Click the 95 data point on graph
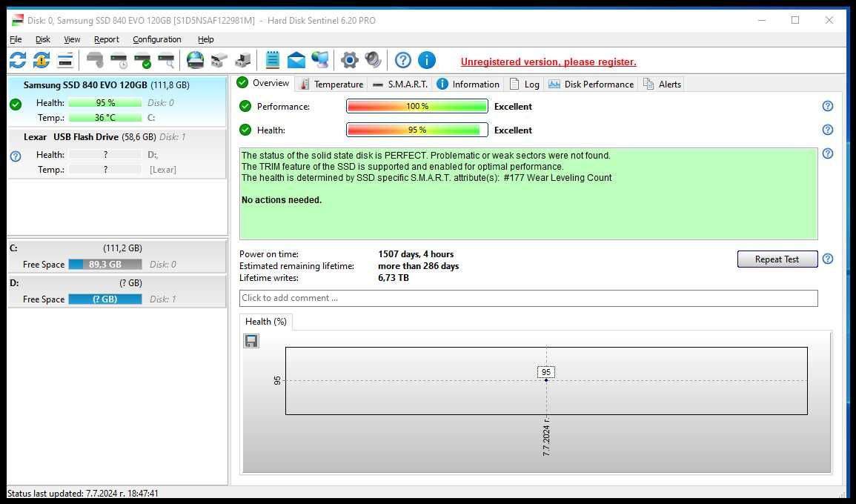This screenshot has width=856, height=504. coord(546,379)
